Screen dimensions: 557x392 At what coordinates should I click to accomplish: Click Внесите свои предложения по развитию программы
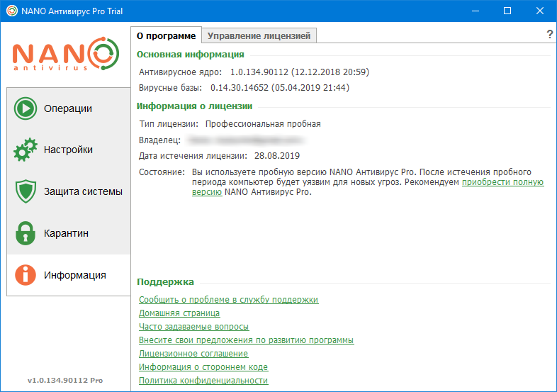pos(246,340)
